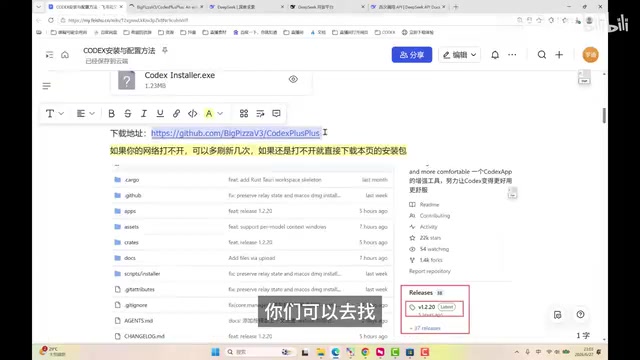Image resolution: width=640 pixels, height=360 pixels.
Task: Click the document vertical scrollbar thumb
Action: click(604, 116)
